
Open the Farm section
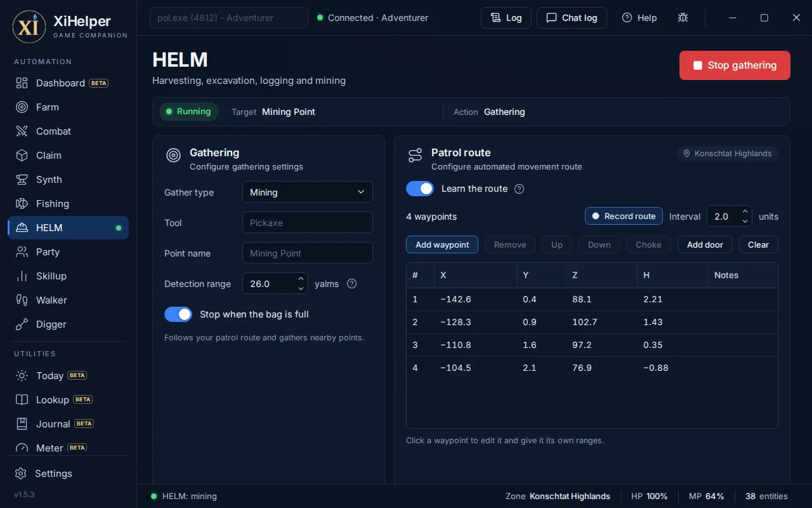point(69,107)
